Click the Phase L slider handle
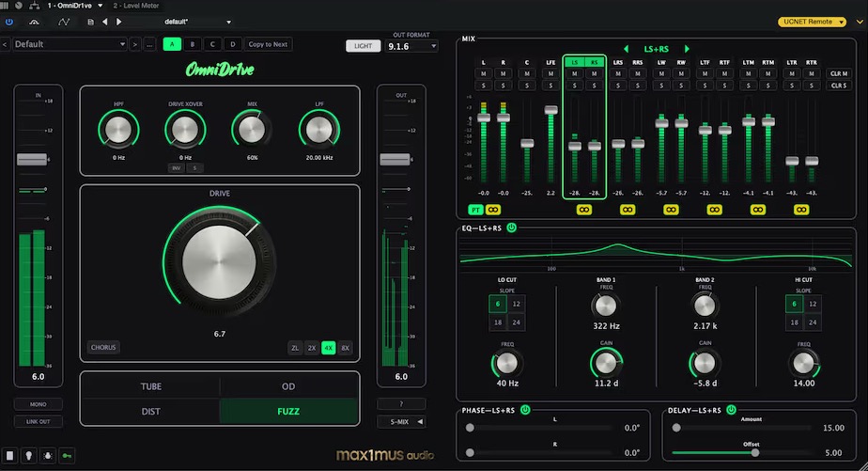This screenshot has width=868, height=471. click(x=470, y=428)
